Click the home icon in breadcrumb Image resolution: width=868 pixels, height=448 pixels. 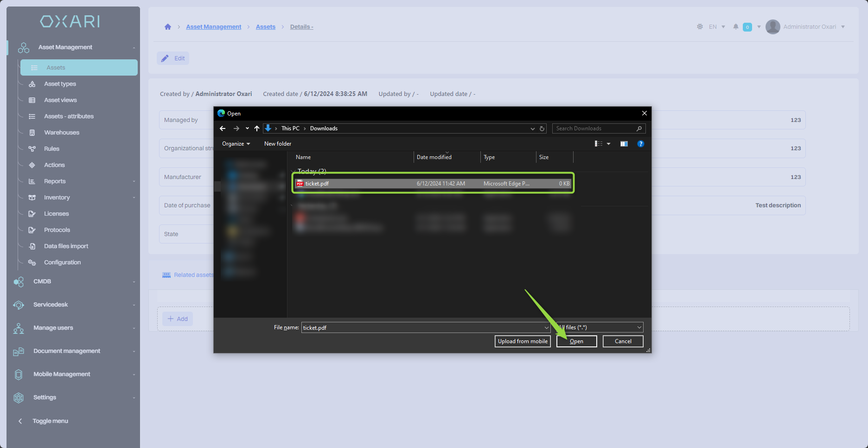coord(168,27)
